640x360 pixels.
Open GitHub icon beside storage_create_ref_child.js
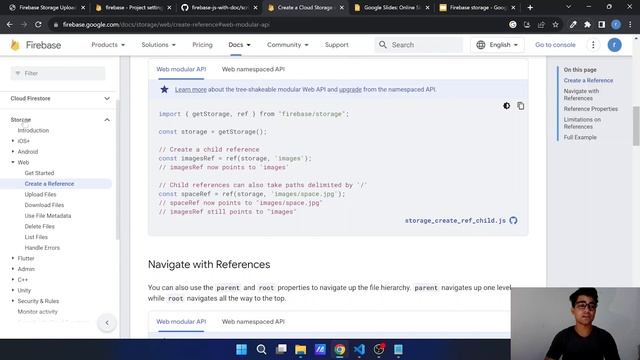513,220
